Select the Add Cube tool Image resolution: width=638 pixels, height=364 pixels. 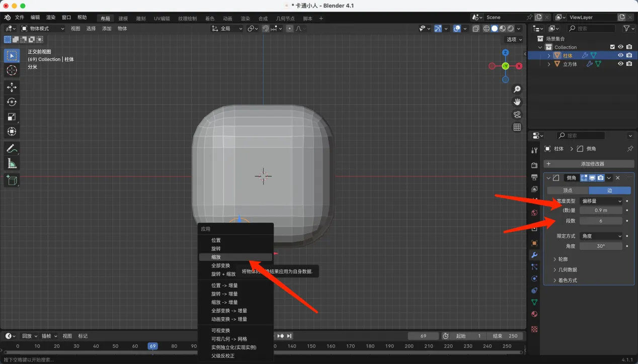(12, 180)
